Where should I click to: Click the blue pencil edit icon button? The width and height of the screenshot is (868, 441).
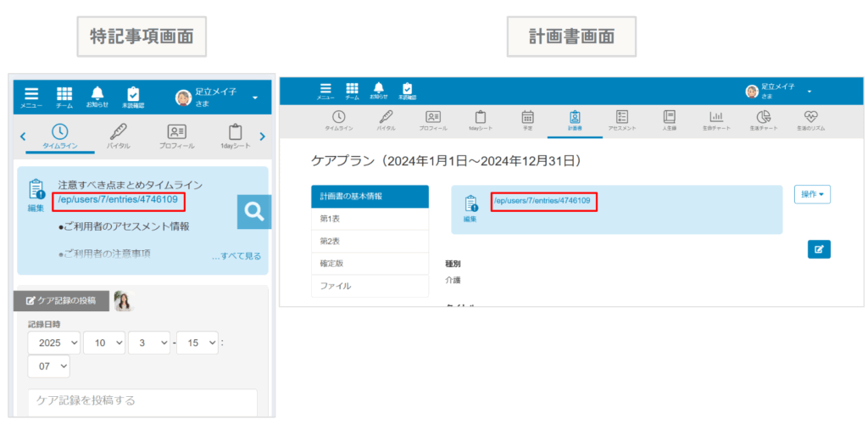tap(819, 248)
